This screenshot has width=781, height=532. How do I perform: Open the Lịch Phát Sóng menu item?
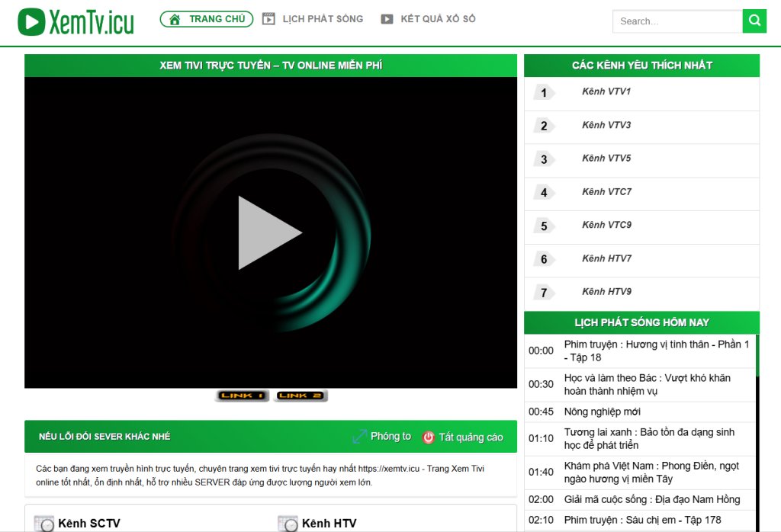coord(323,19)
